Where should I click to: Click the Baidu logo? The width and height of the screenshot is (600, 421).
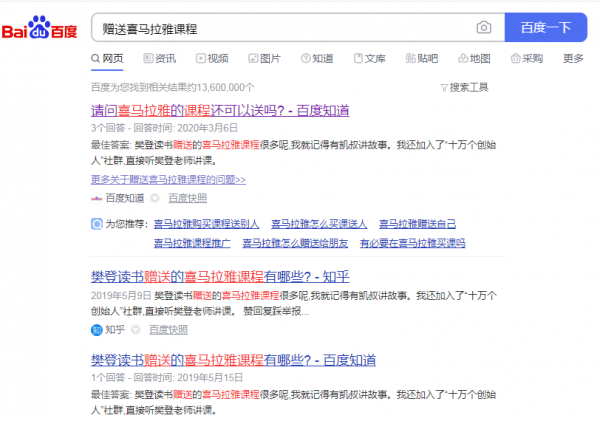pos(39,28)
